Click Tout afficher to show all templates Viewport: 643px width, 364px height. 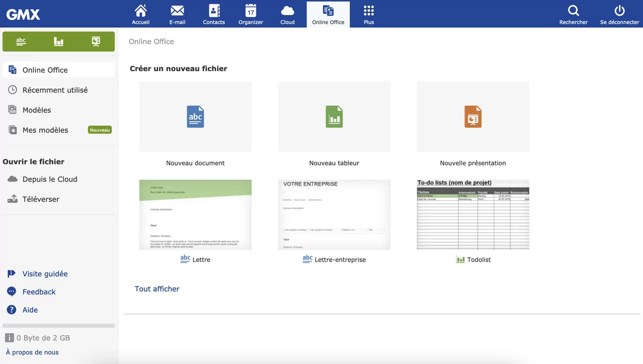157,289
